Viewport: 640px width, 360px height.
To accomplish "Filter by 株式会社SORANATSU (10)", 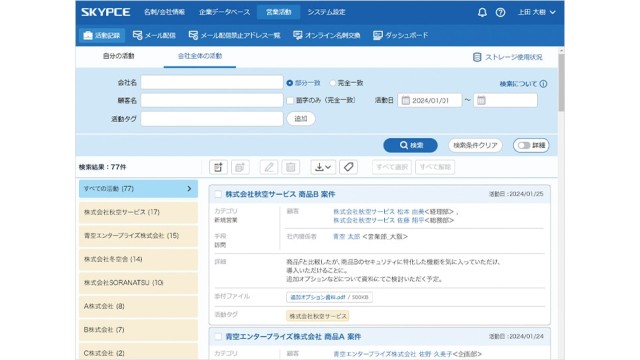I will point(138,283).
